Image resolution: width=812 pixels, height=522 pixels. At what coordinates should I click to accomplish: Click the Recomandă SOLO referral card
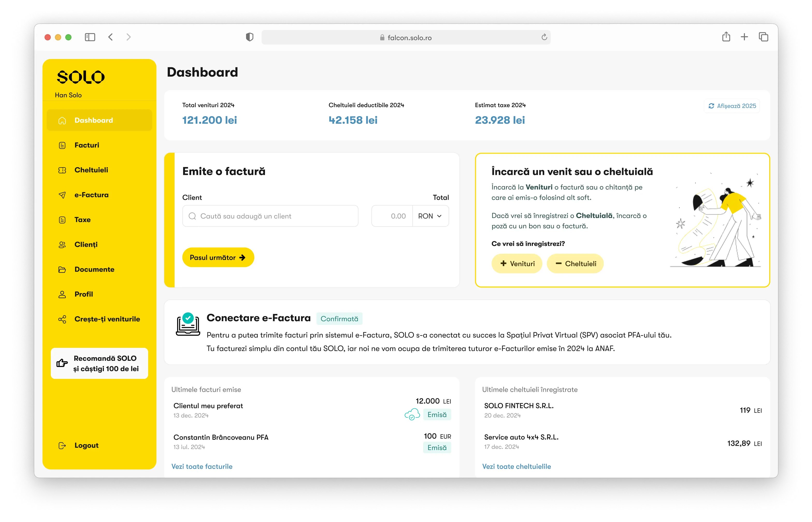[x=99, y=363]
